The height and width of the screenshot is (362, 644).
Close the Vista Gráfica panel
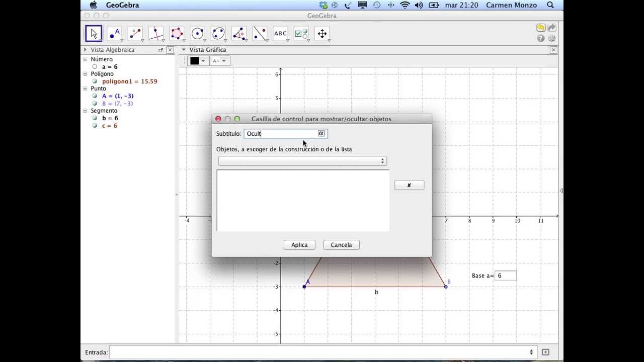pyautogui.click(x=553, y=50)
